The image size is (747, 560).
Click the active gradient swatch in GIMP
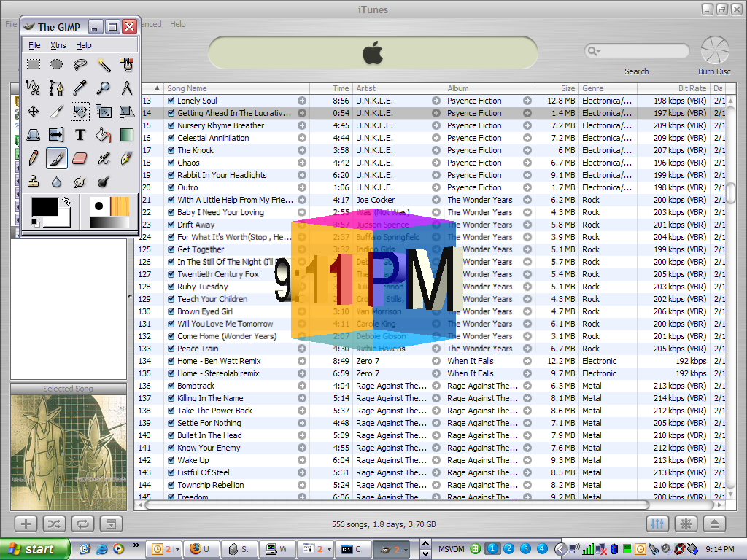(x=109, y=222)
